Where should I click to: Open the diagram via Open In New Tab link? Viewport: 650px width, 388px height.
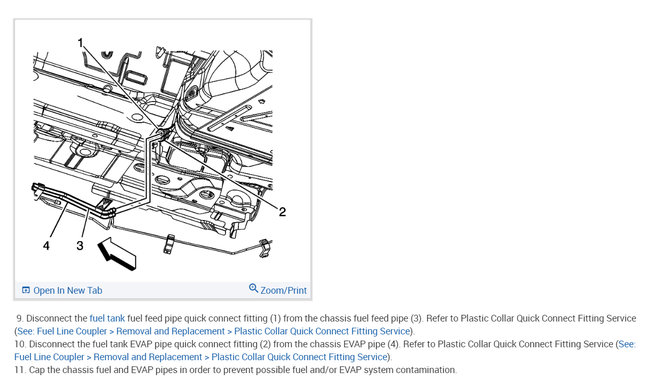click(x=68, y=290)
